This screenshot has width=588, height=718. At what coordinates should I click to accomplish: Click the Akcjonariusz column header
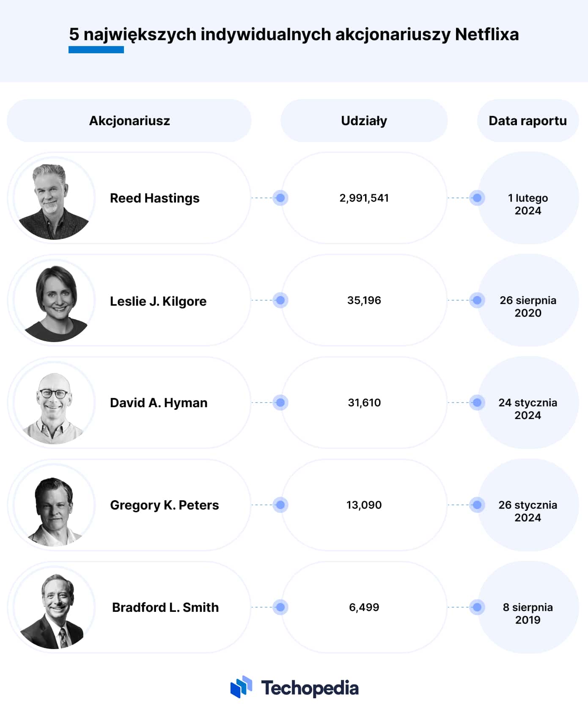tap(129, 121)
